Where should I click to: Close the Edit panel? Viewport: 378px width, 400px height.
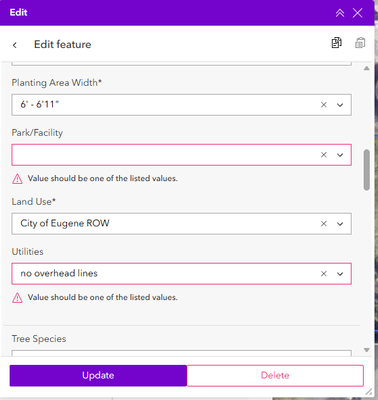pos(358,13)
